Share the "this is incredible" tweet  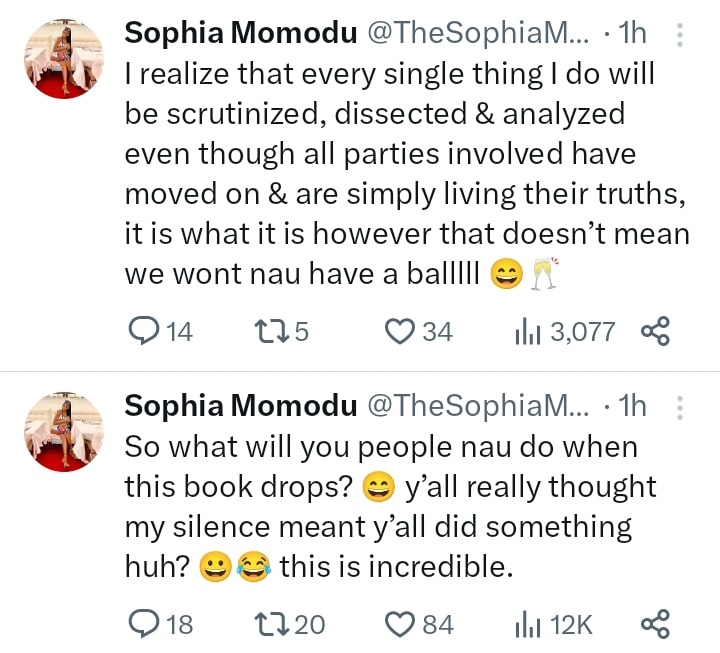pos(653,624)
